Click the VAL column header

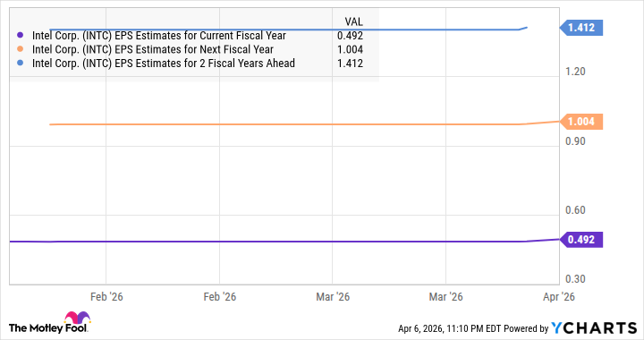pyautogui.click(x=353, y=21)
